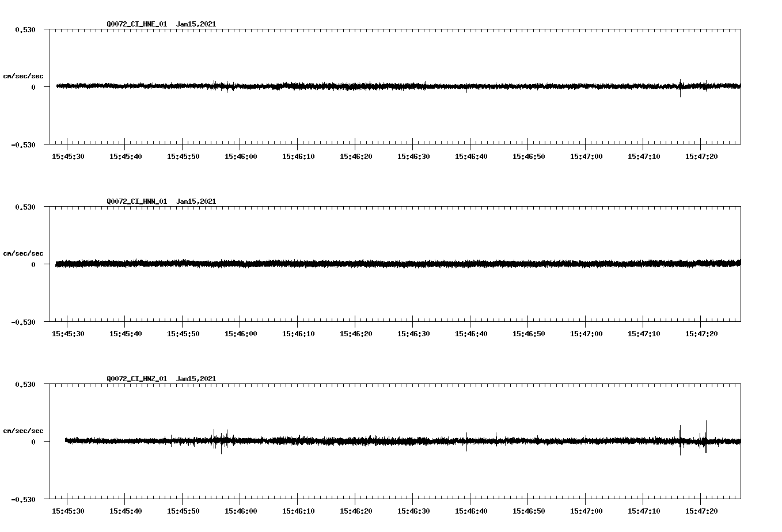782x532 pixels.
Task: Select the -0.530 amplitude label on bottom plot
Action: 24,501
